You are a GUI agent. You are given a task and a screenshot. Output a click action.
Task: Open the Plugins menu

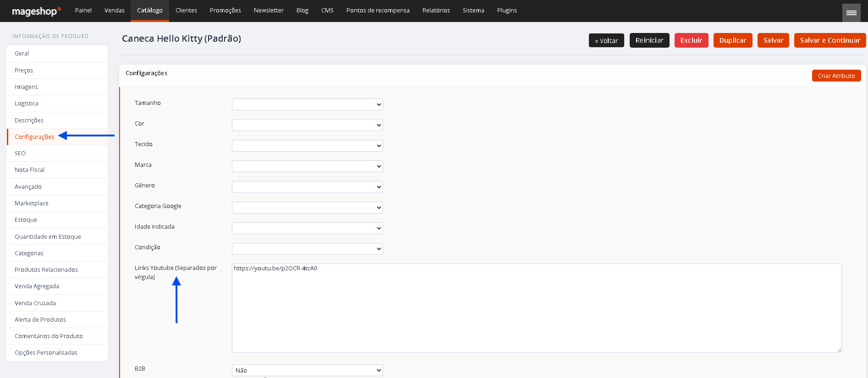click(507, 11)
